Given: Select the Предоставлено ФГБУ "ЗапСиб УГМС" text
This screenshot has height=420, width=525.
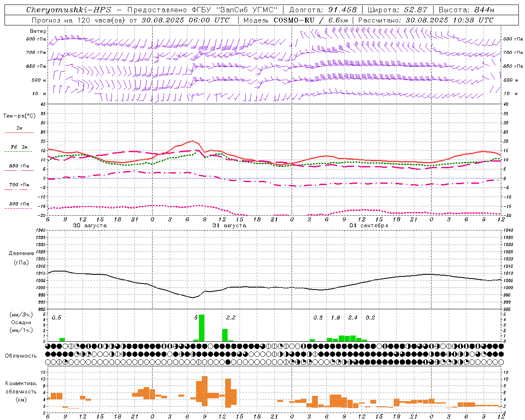Looking at the screenshot, I should (x=202, y=10).
